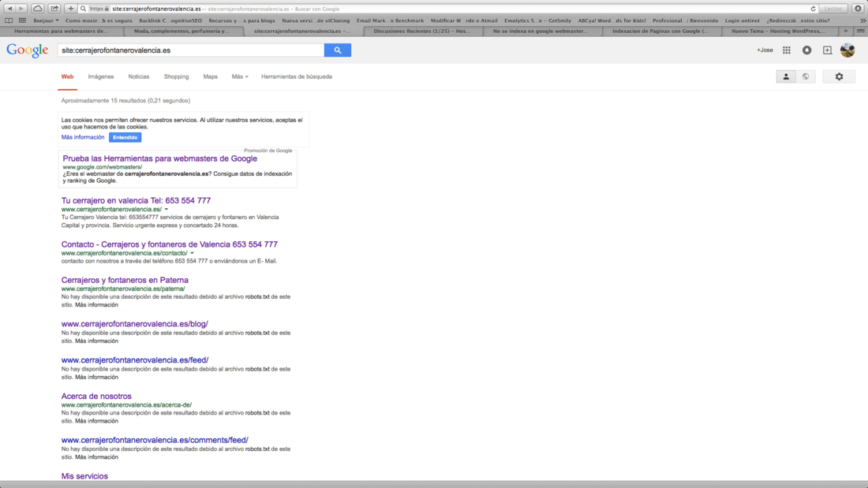Click the Lector reader button
868x488 pixels.
coord(833,9)
